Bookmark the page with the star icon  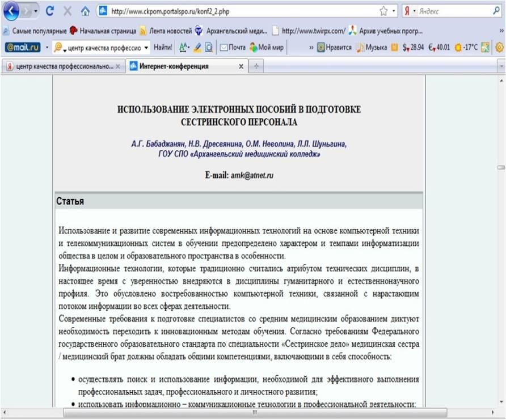pos(383,11)
